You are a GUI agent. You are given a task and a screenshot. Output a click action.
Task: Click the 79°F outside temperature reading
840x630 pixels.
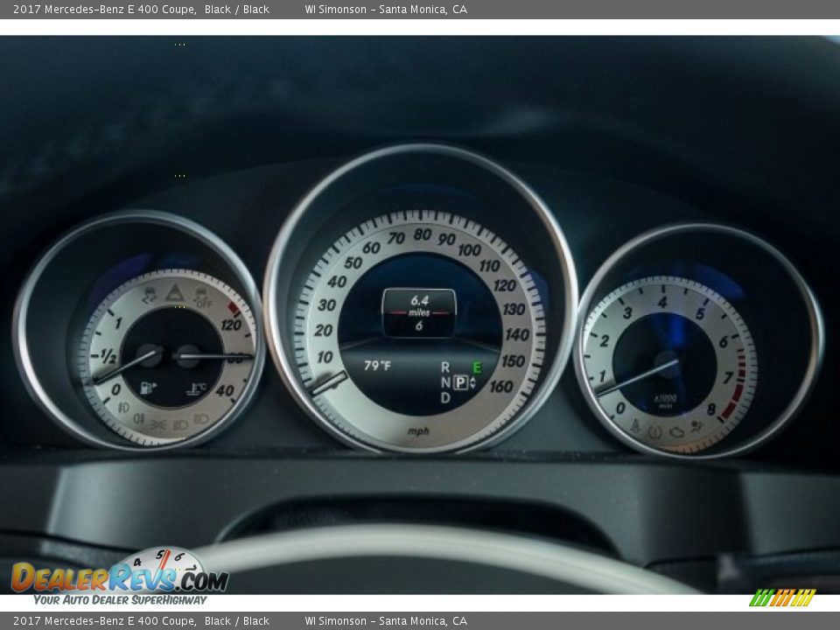pyautogui.click(x=377, y=366)
